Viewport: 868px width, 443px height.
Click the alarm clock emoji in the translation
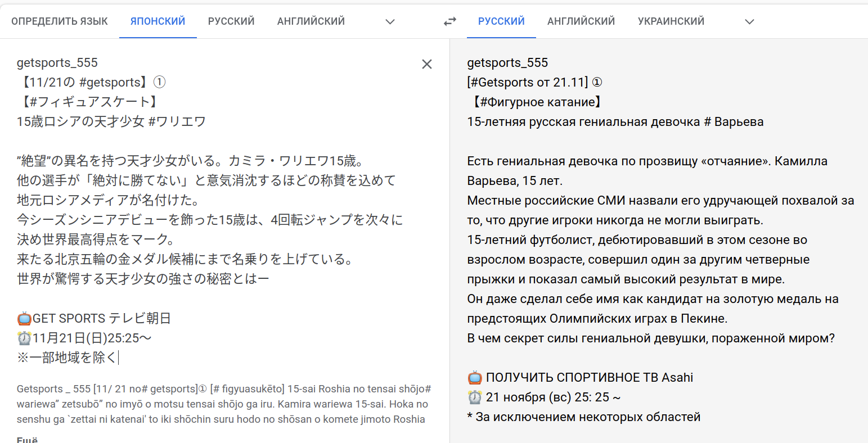point(475,397)
